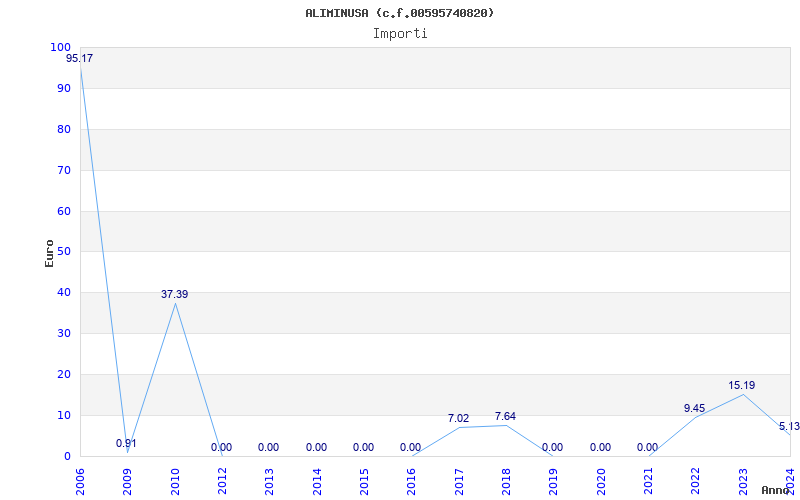Viewport: 800px width, 500px height.
Task: Click the 0.00 data label for year 2015
Action: point(363,447)
